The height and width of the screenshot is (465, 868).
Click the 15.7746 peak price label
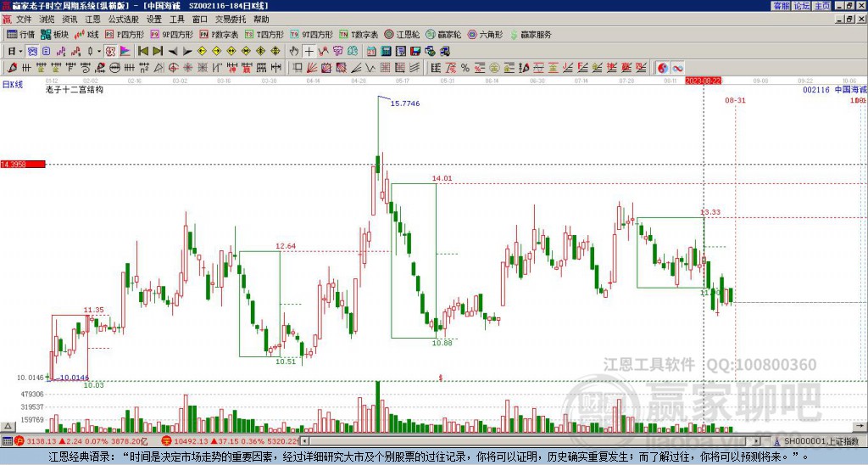click(405, 103)
